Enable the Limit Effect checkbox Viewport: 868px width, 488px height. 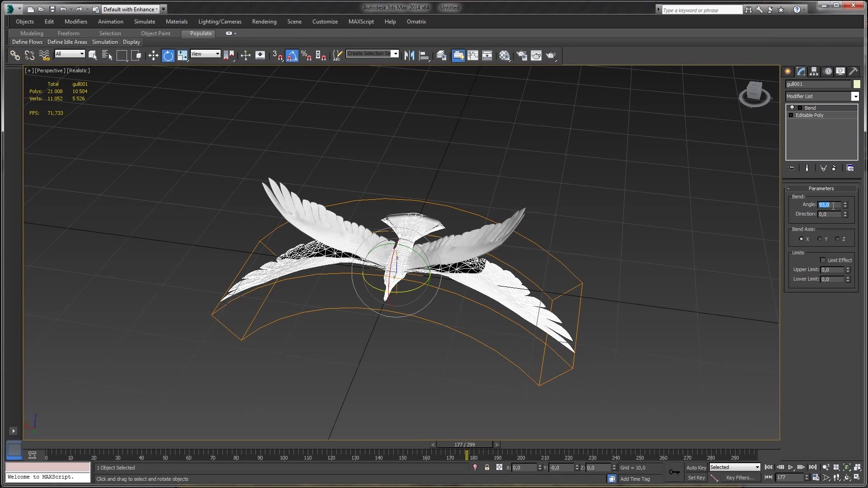[x=823, y=260]
